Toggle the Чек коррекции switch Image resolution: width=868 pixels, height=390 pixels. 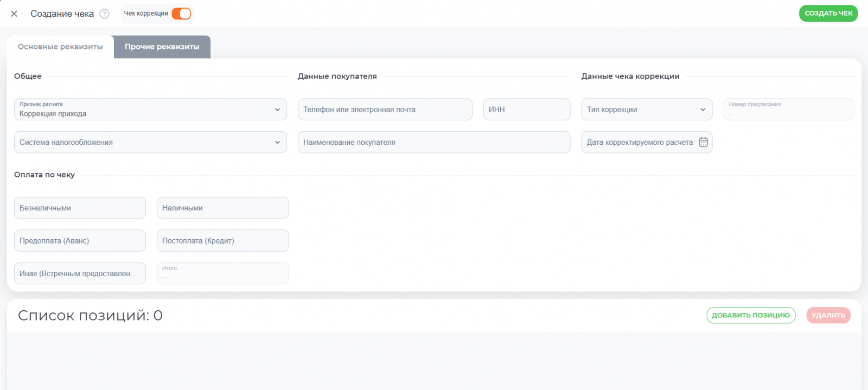(x=181, y=14)
